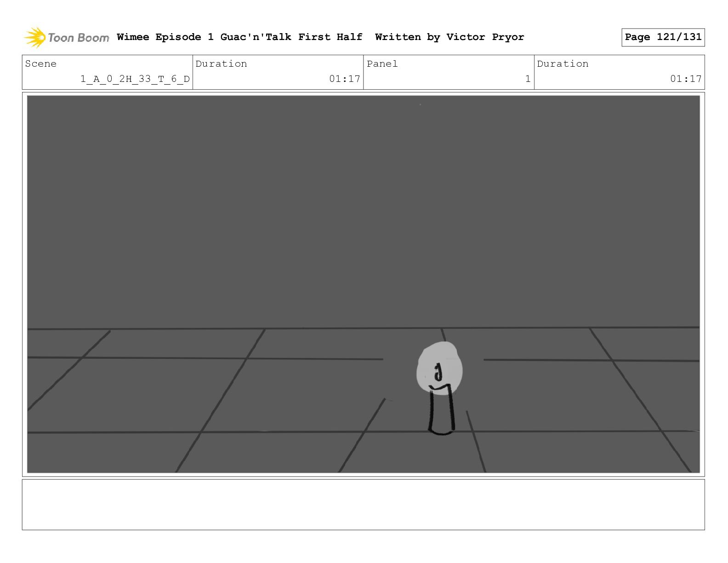Click the storyboard panel drawing
The image size is (728, 563).
pos(364,284)
